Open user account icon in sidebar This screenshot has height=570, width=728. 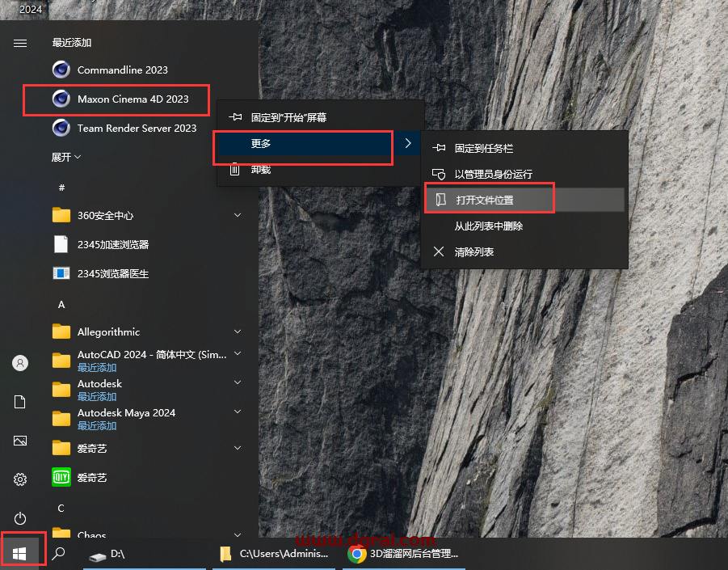click(20, 363)
